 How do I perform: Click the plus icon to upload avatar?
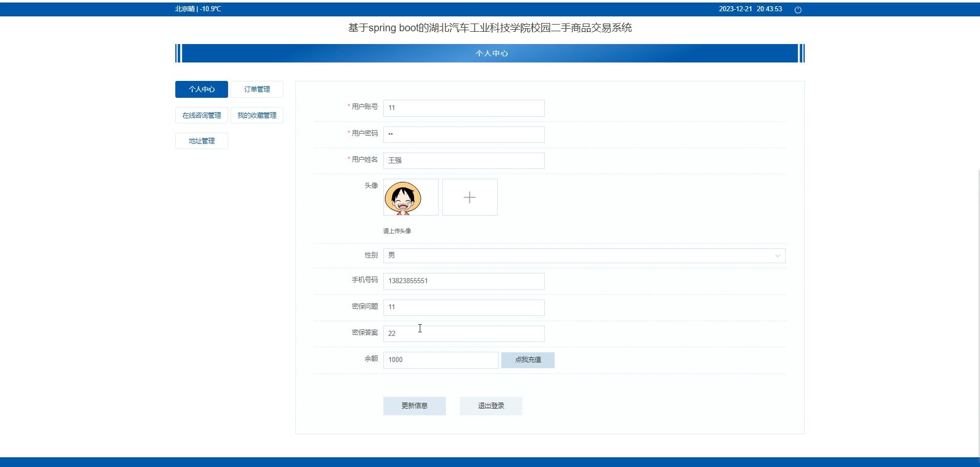(x=469, y=197)
